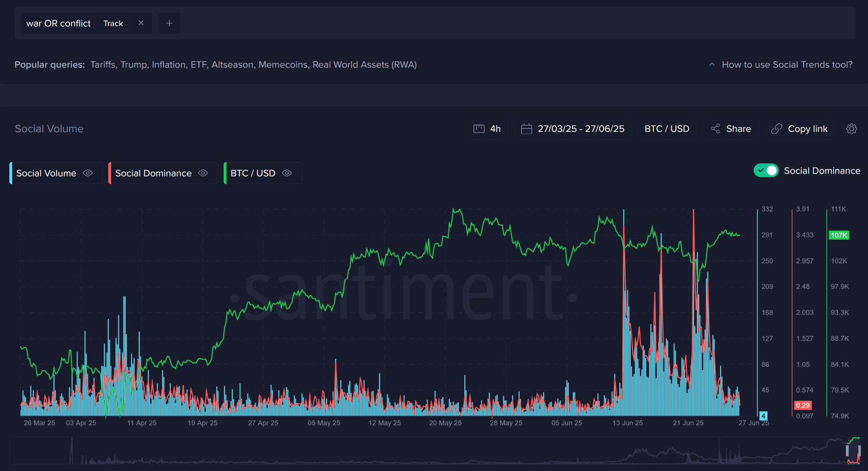
Task: Click the calendar icon beside the date range
Action: 526,129
